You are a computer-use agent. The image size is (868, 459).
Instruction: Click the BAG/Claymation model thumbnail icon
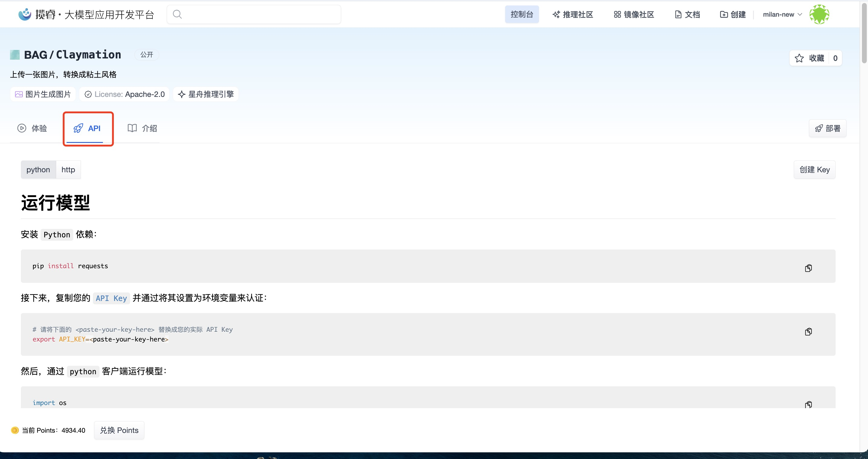point(15,54)
